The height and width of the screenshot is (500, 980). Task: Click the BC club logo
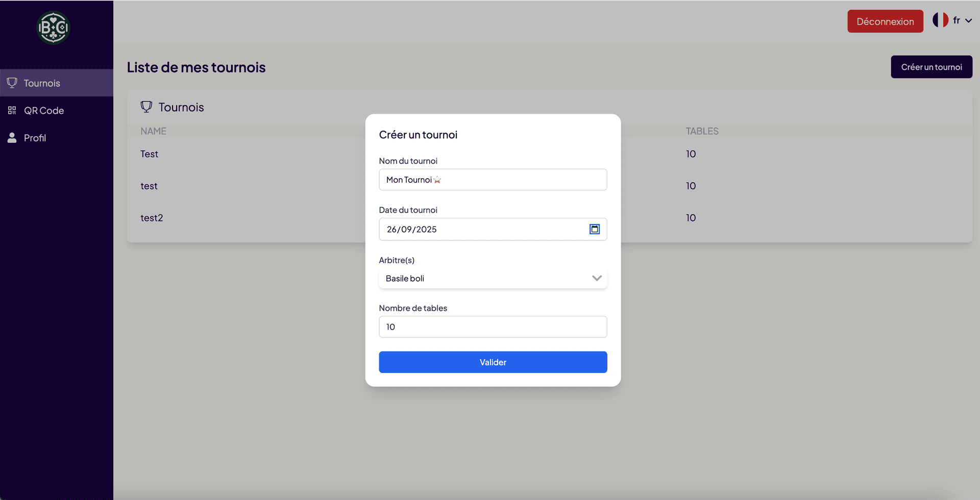53,28
